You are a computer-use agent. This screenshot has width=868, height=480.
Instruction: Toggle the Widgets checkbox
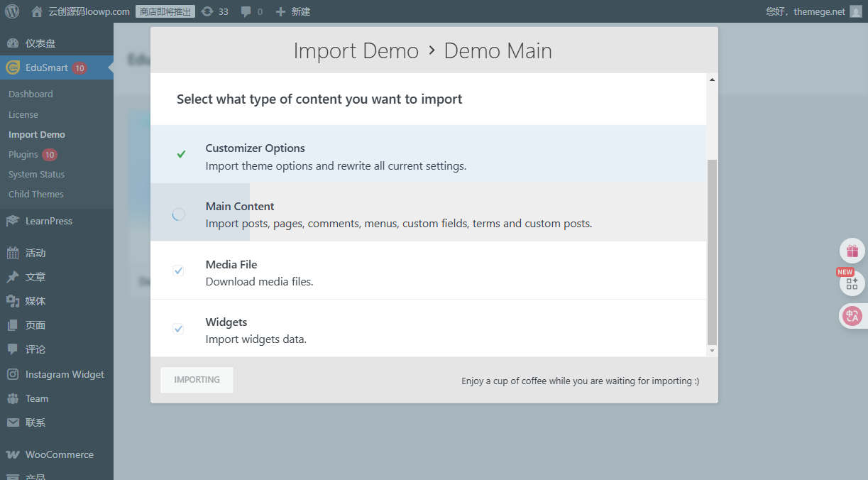coord(178,329)
